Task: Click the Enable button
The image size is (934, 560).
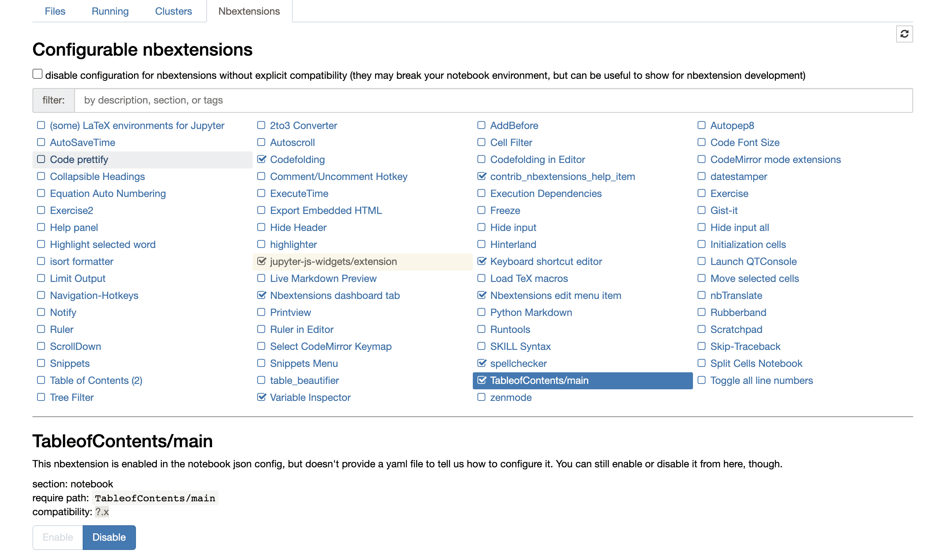Action: click(58, 537)
